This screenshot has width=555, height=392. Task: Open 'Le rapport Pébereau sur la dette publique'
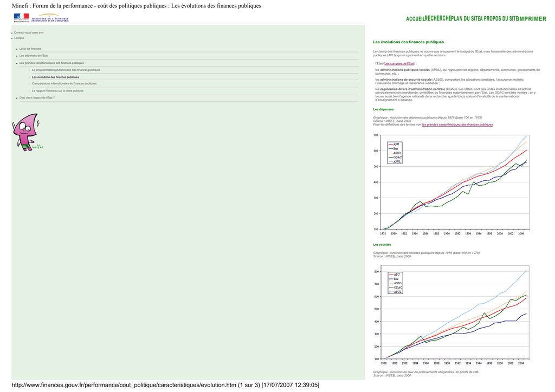click(57, 90)
